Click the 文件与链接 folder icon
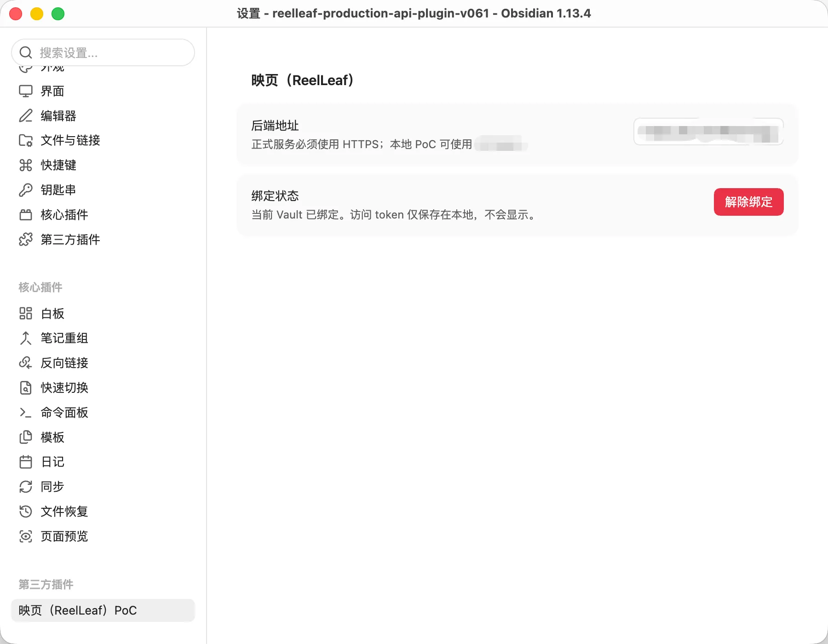This screenshot has height=644, width=828. coord(26,140)
